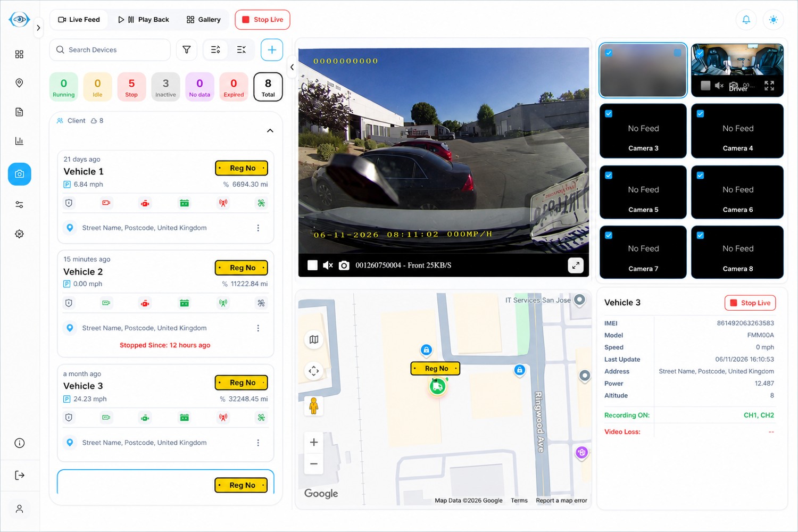Open the reports document sidebar icon
Image resolution: width=798 pixels, height=532 pixels.
(19, 112)
